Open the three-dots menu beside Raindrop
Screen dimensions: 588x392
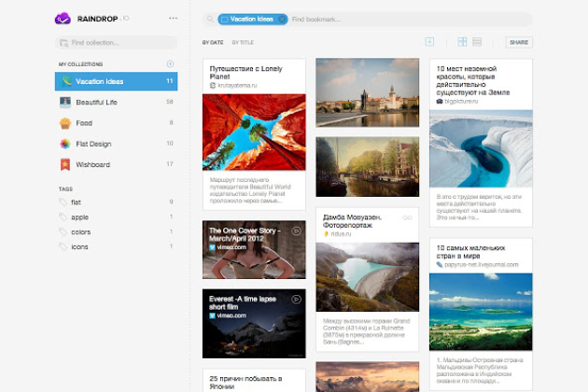point(173,18)
